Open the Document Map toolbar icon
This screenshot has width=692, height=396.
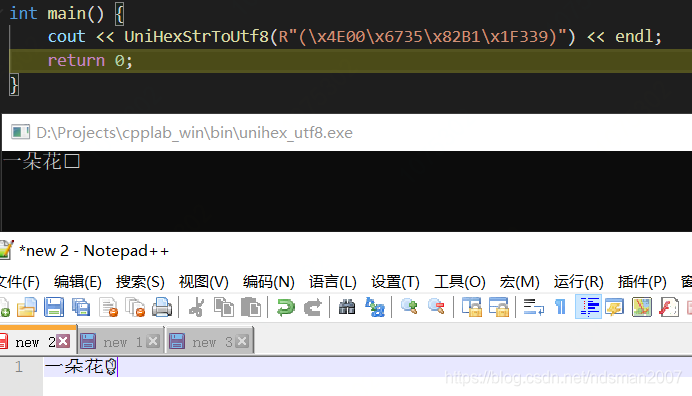pos(642,307)
